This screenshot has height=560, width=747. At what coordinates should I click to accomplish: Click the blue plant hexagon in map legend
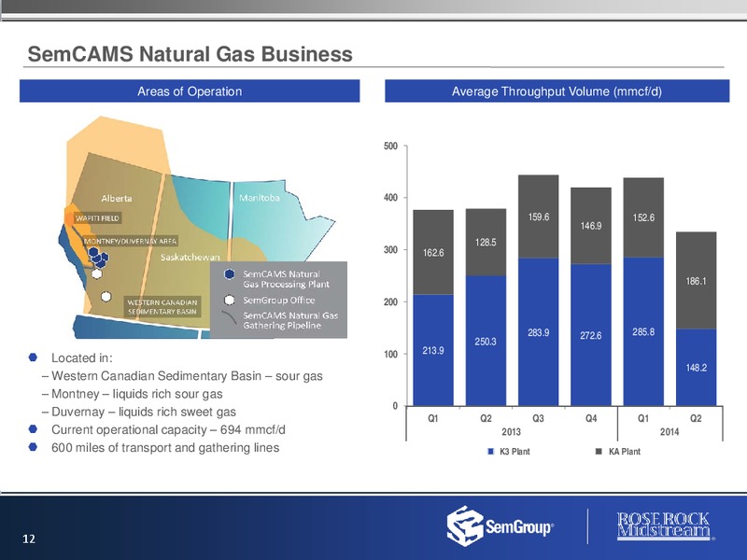point(230,274)
